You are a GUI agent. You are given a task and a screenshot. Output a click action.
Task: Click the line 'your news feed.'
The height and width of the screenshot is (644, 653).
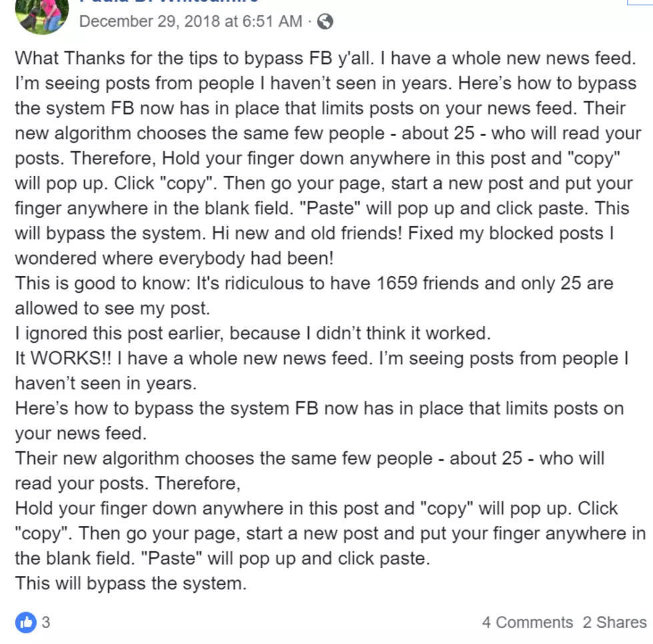click(x=81, y=434)
